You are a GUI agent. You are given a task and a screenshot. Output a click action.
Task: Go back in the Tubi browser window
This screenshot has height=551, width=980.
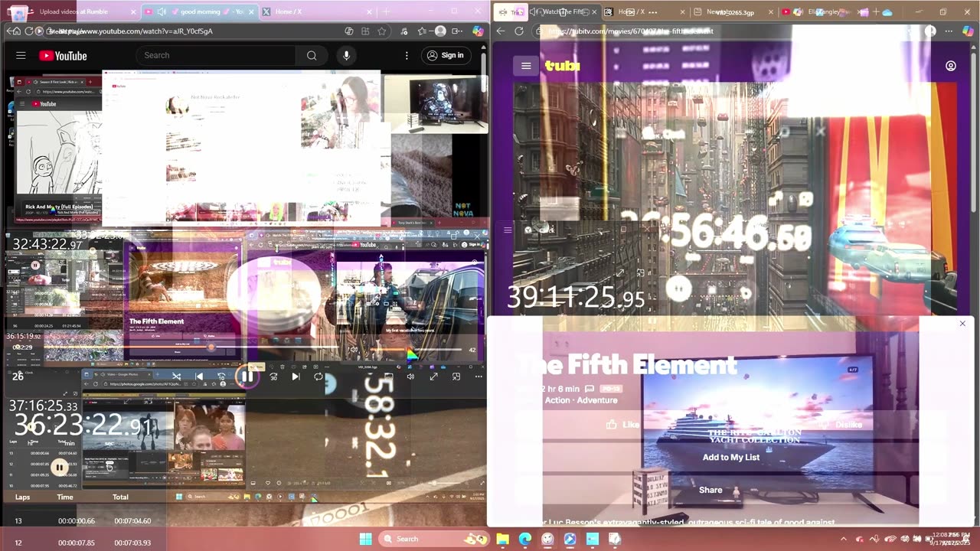click(x=501, y=31)
